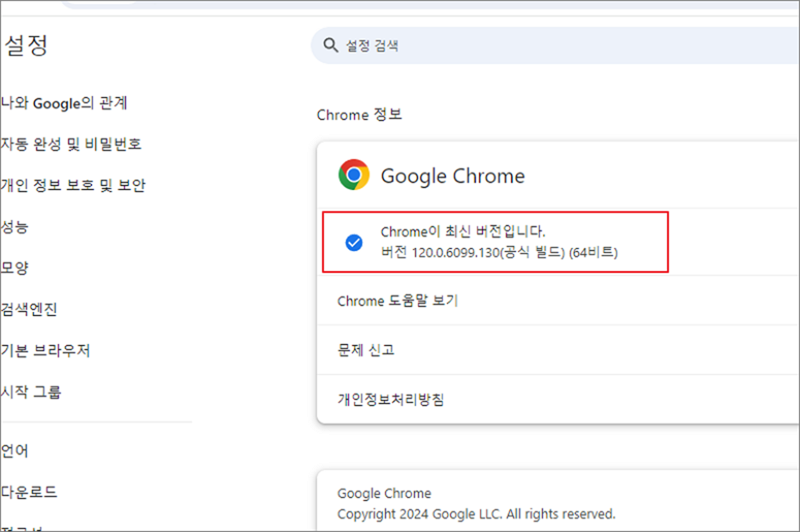Click the search magnifier icon
The height and width of the screenshot is (532, 800).
[x=330, y=45]
